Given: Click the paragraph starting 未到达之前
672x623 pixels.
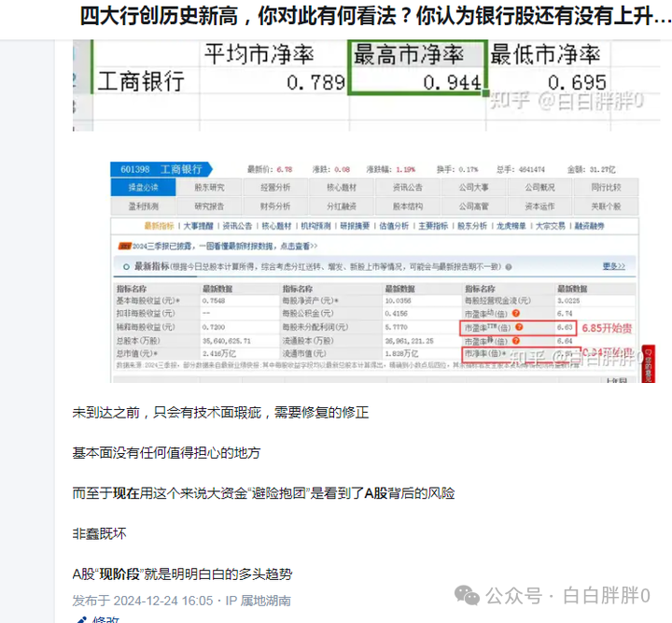Looking at the screenshot, I should point(220,413).
